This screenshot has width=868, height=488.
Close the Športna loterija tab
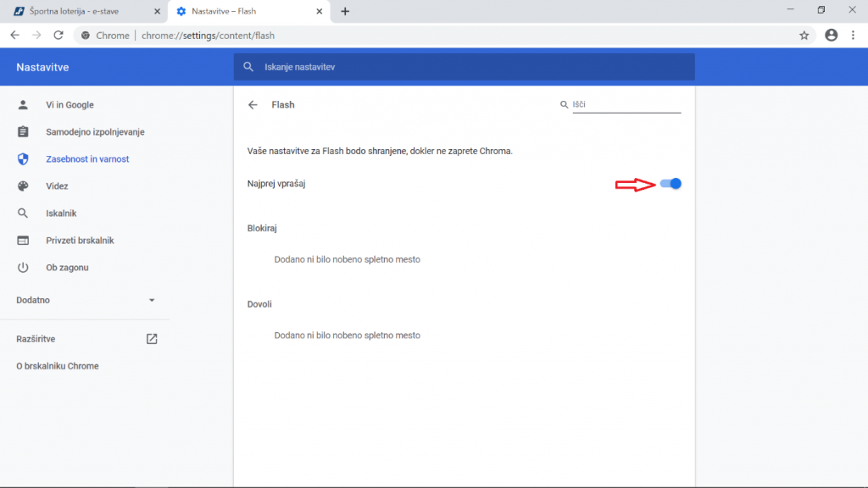157,11
